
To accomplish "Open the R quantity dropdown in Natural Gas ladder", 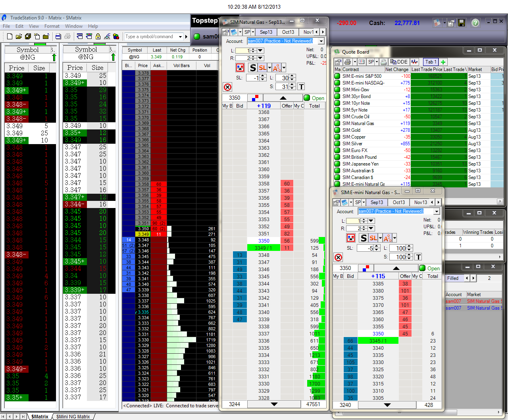I will [260, 58].
